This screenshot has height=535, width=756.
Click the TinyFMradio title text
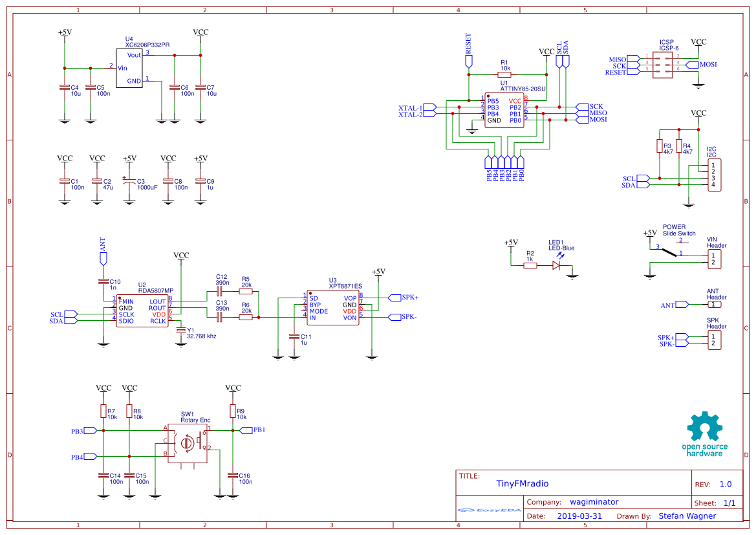pyautogui.click(x=524, y=483)
